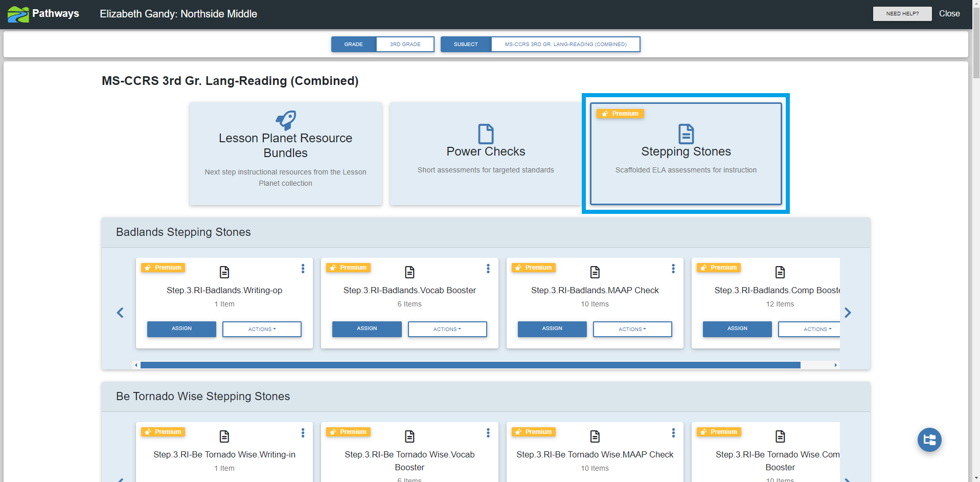Image resolution: width=980 pixels, height=482 pixels.
Task: Click document icon on Tornado Wise Vocab Booster card
Action: click(x=409, y=436)
